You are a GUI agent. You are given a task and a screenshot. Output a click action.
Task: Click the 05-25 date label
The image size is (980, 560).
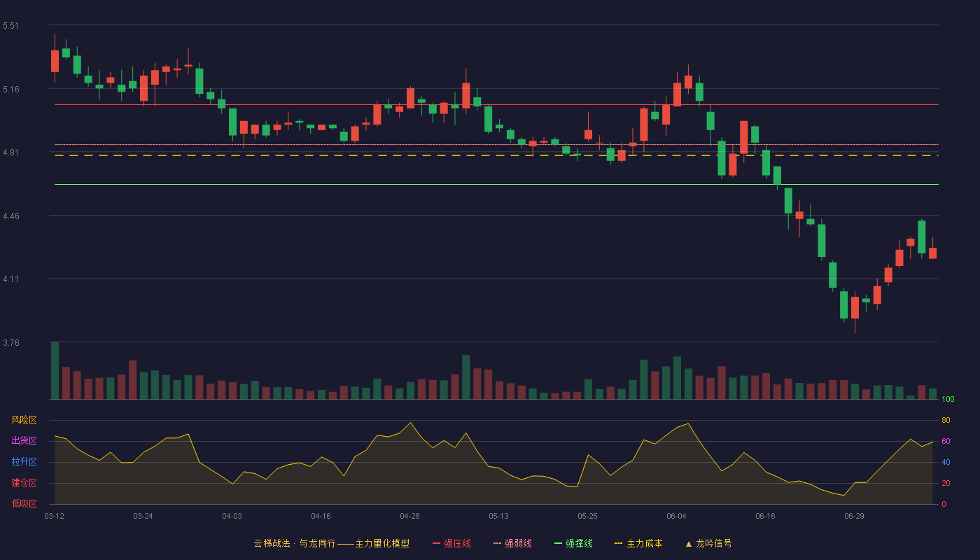click(587, 516)
